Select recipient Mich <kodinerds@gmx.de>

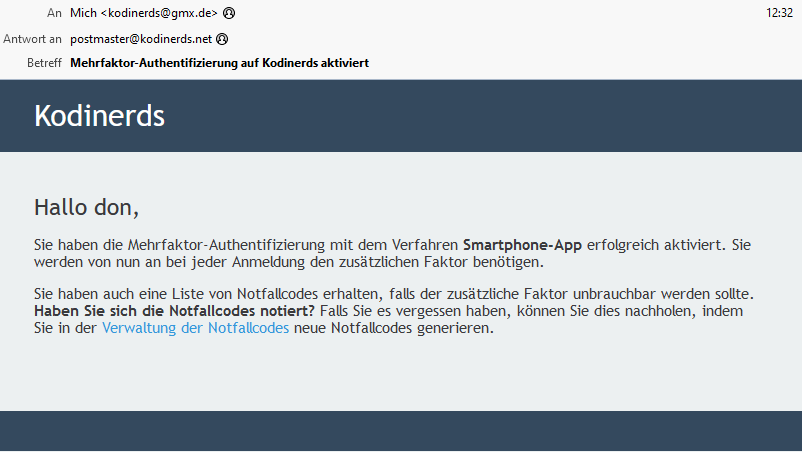[x=144, y=13]
